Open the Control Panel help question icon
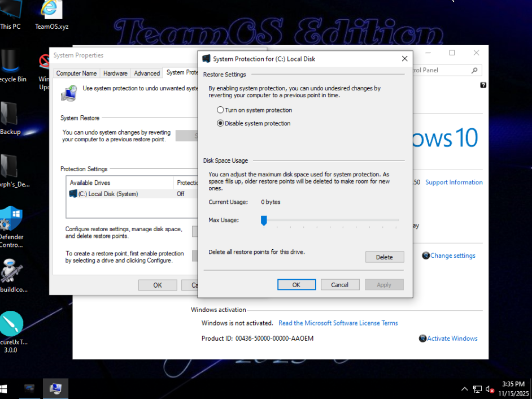Image resolution: width=532 pixels, height=399 pixels. point(483,85)
